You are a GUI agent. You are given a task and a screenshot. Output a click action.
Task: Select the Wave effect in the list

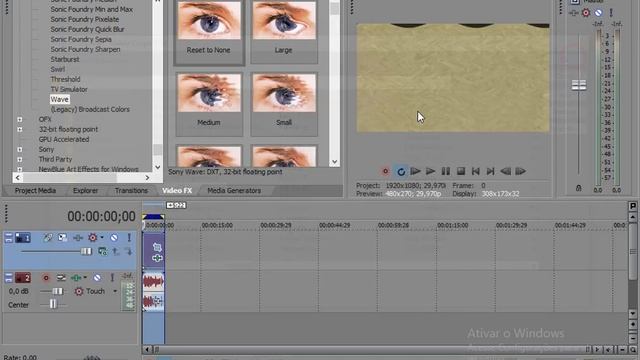pyautogui.click(x=60, y=99)
